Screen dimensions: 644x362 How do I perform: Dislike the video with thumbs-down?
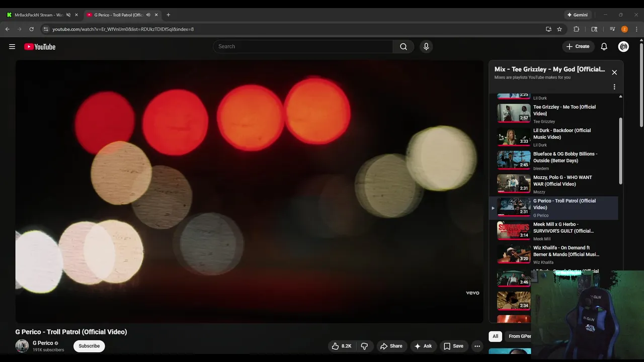(x=364, y=346)
